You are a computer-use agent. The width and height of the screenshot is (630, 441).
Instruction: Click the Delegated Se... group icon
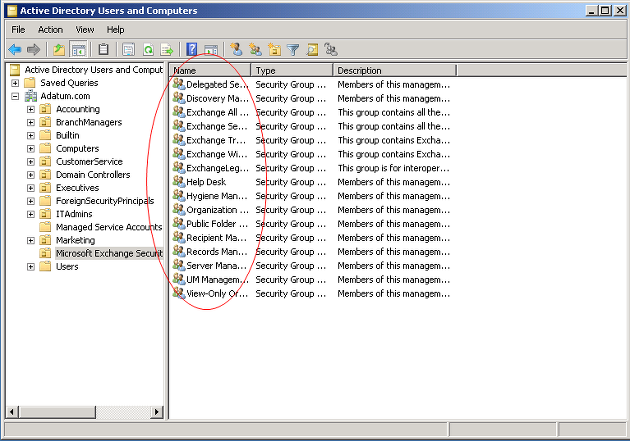click(x=179, y=84)
